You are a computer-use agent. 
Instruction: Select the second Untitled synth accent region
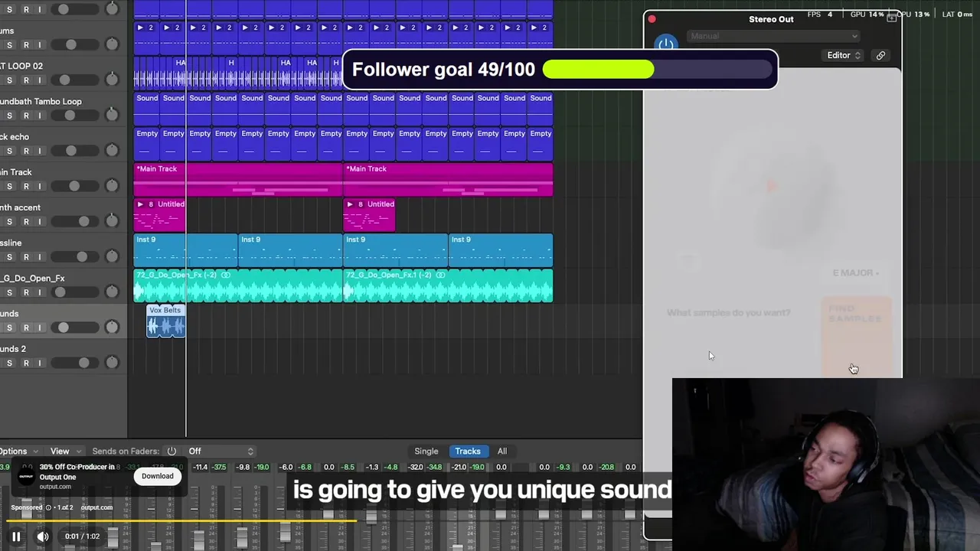[x=370, y=215]
